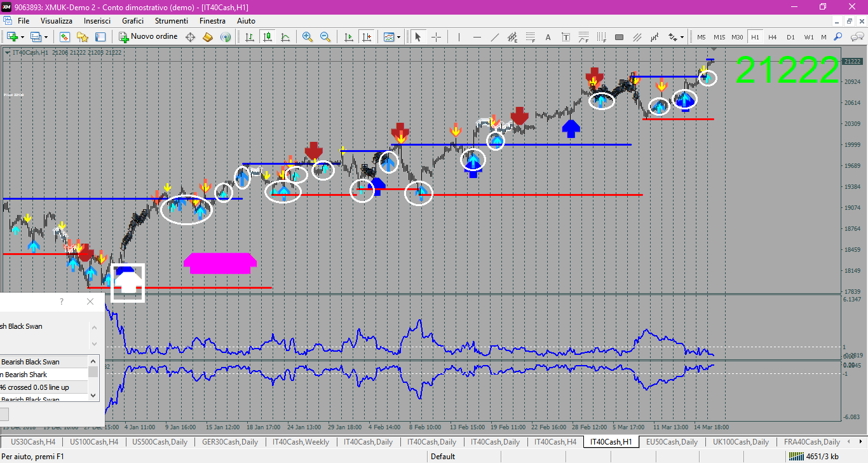Switch to H4 timeframe
This screenshot has width=868, height=463.
pyautogui.click(x=773, y=37)
